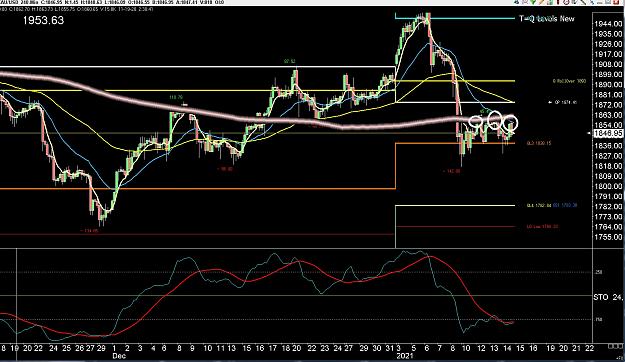625x362 pixels.
Task: Click date label '30' on the time axis
Action: click(377, 348)
